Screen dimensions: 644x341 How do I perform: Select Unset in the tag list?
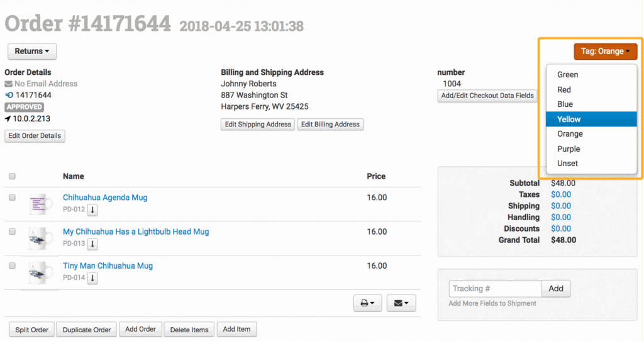tap(567, 164)
